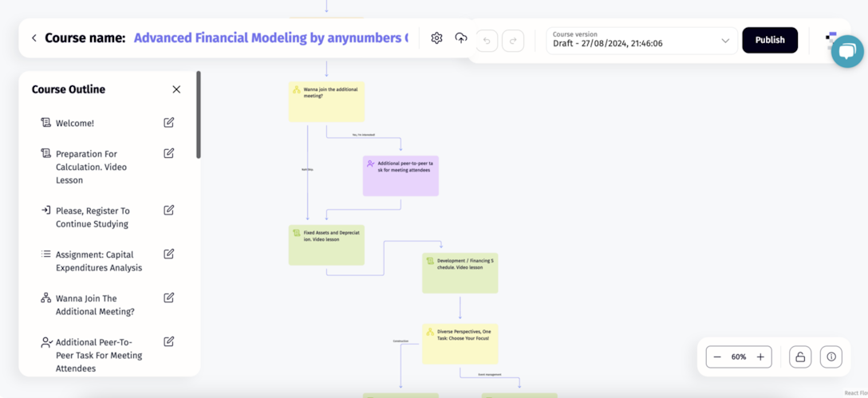The width and height of the screenshot is (868, 398).
Task: Zoom out with the minus button
Action: coord(717,357)
